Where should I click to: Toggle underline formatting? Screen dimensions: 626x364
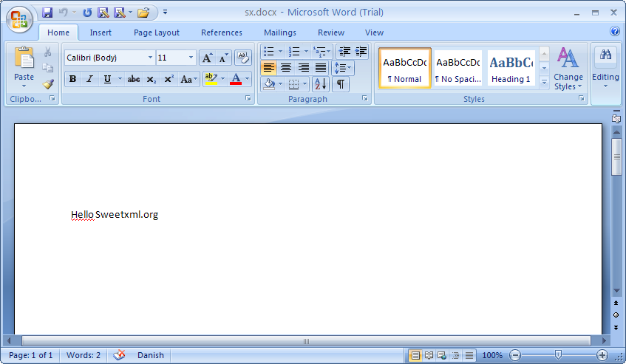pos(107,79)
